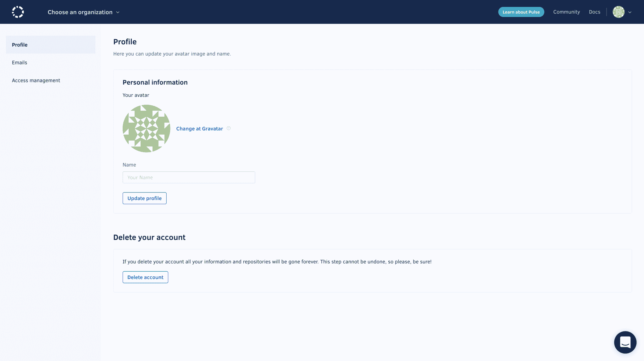Click the Your Name input field

pos(189,177)
